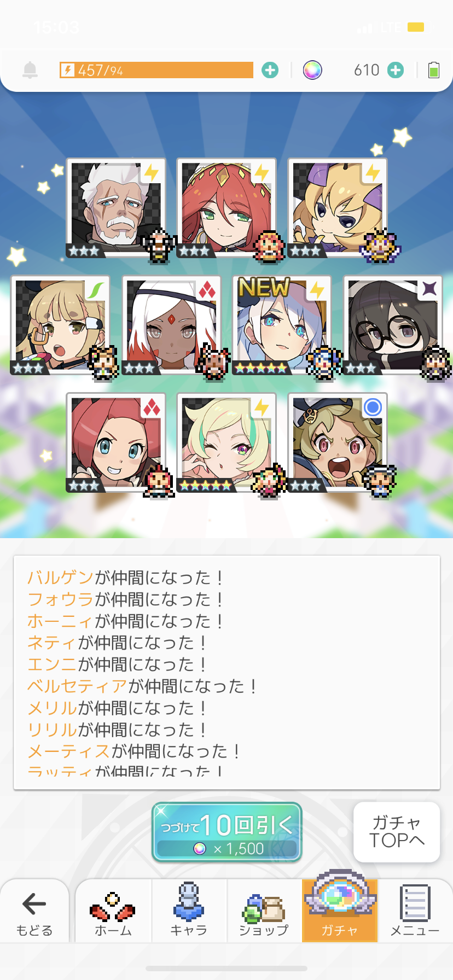Image resolution: width=453 pixels, height=980 pixels.
Task: Tap the ベルセティア name in result log
Action: coord(77,686)
